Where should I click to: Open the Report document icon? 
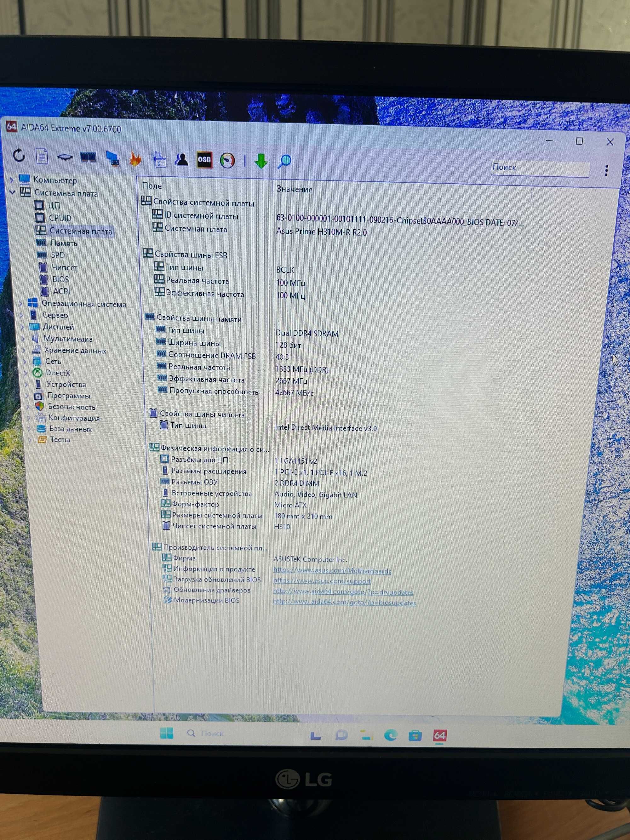42,156
